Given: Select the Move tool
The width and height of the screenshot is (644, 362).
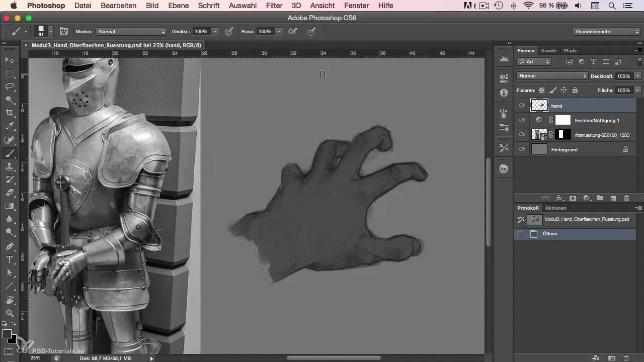Looking at the screenshot, I should coord(9,60).
